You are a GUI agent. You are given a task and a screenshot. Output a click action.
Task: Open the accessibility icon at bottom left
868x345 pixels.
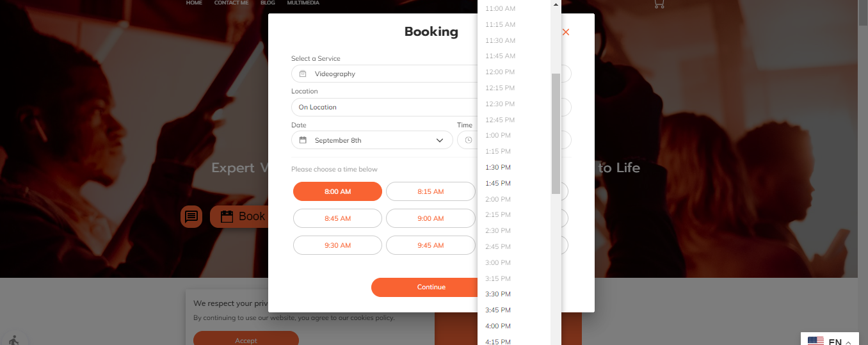pyautogui.click(x=13, y=340)
